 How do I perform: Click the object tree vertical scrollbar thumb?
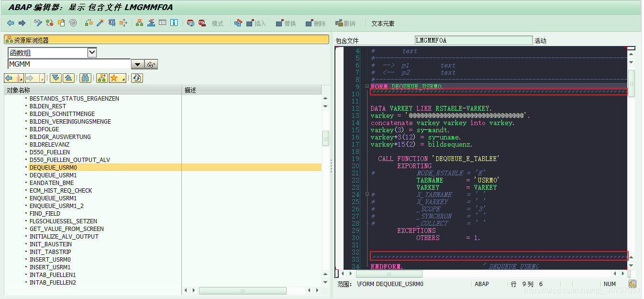(326, 138)
